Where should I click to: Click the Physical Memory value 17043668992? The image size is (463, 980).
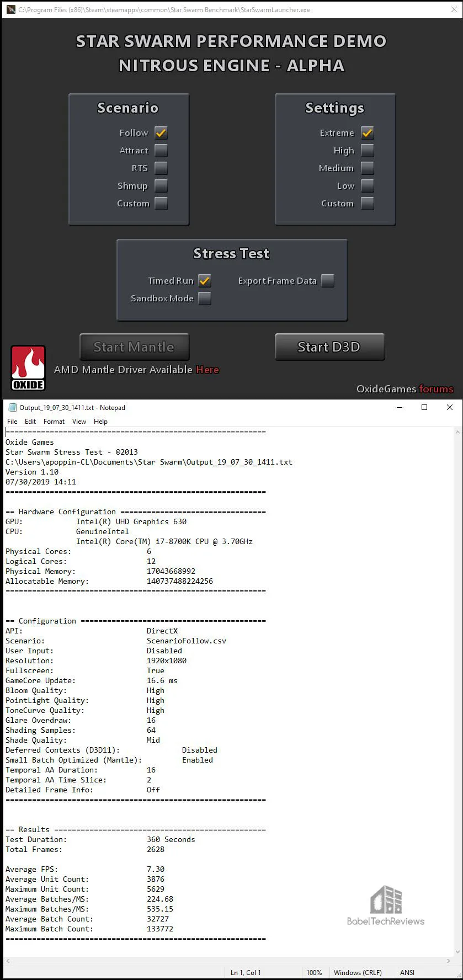171,572
